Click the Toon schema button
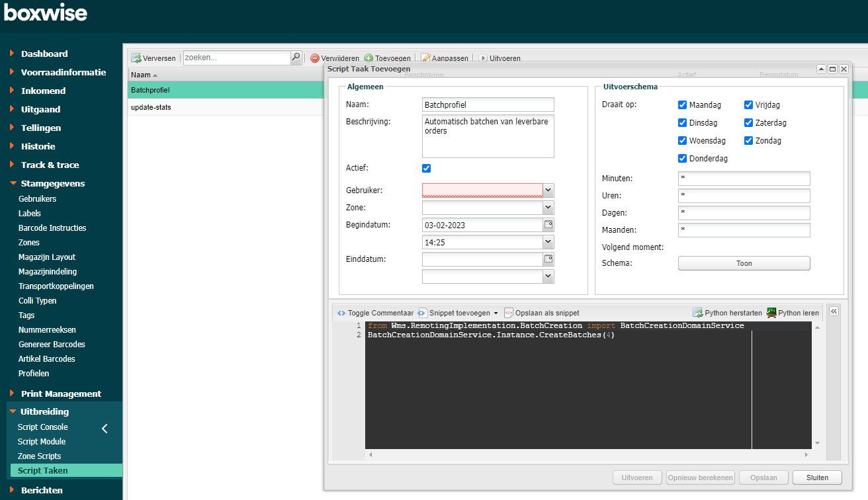 pos(744,263)
